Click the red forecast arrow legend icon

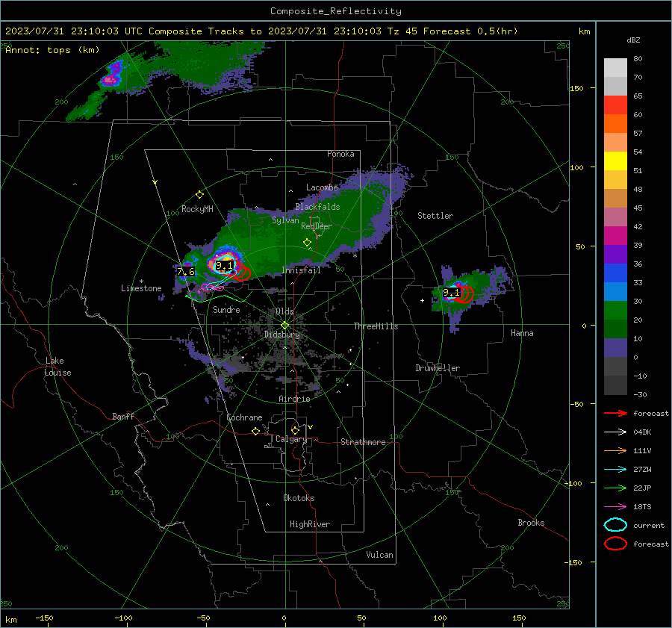615,413
